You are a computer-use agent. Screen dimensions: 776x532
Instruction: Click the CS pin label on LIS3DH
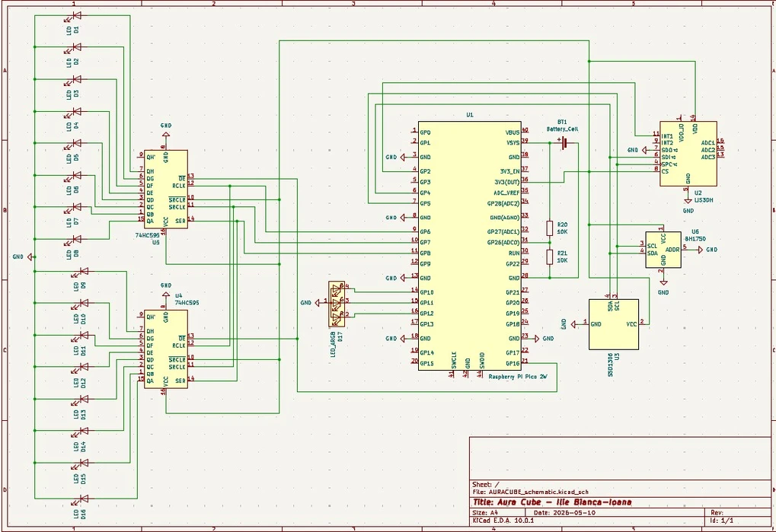[665, 171]
